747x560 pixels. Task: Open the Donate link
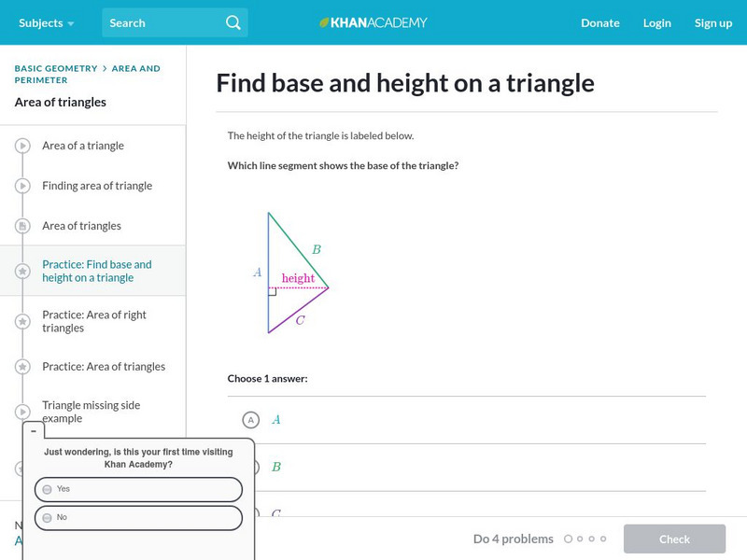pyautogui.click(x=599, y=22)
